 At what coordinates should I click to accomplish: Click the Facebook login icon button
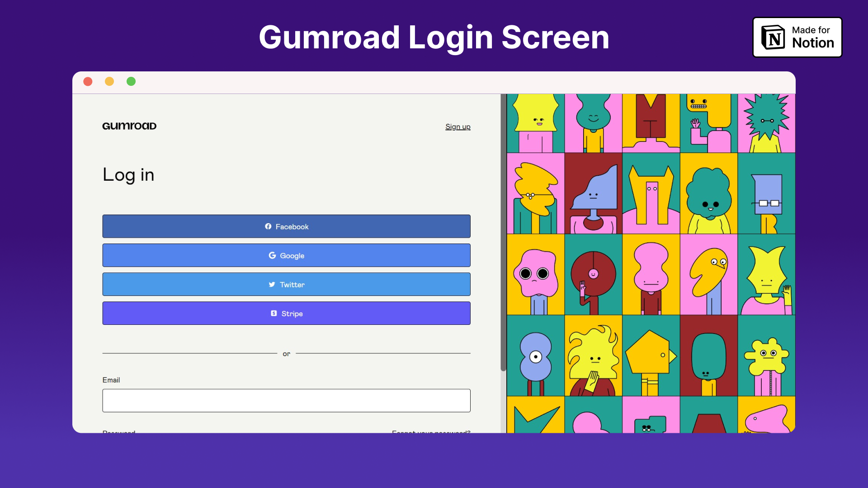click(x=269, y=226)
